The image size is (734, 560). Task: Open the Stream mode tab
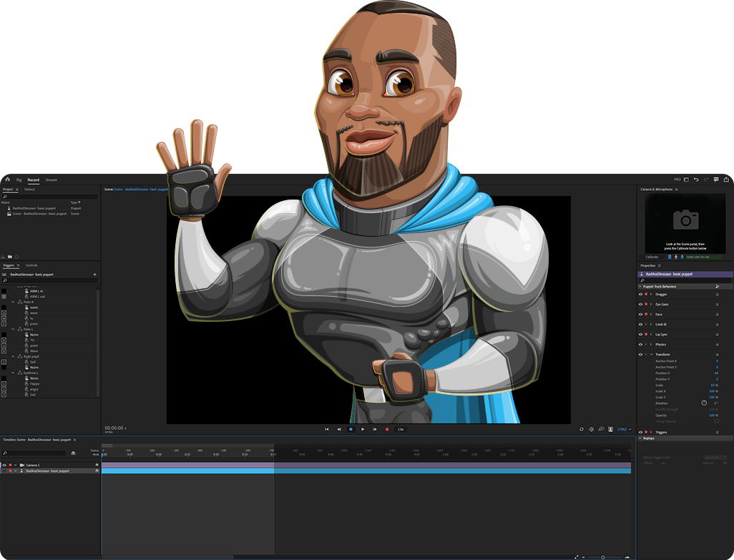coord(51,180)
